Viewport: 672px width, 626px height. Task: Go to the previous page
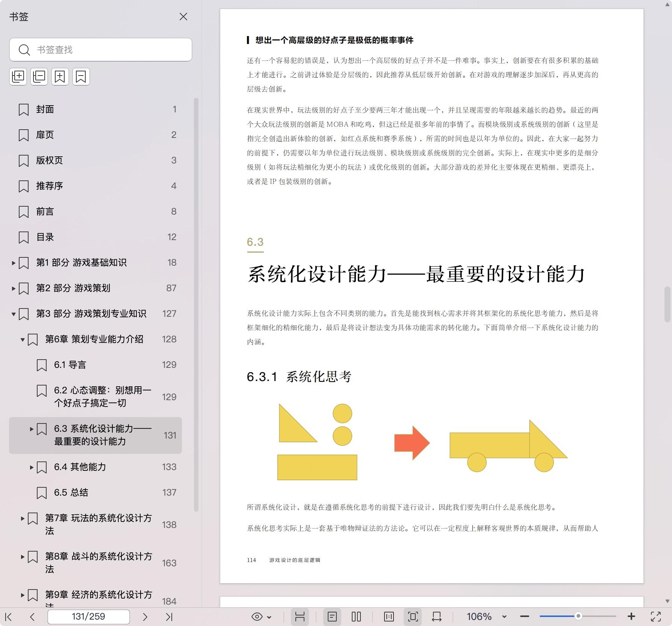(32, 617)
